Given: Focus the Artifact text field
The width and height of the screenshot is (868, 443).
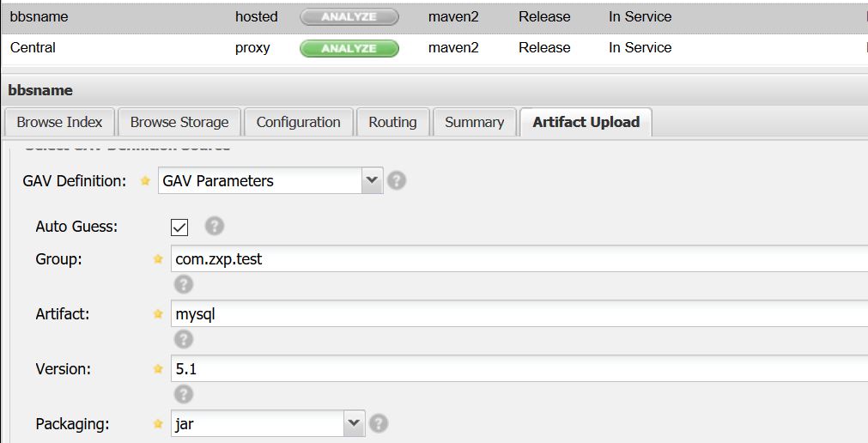Looking at the screenshot, I should [x=515, y=313].
